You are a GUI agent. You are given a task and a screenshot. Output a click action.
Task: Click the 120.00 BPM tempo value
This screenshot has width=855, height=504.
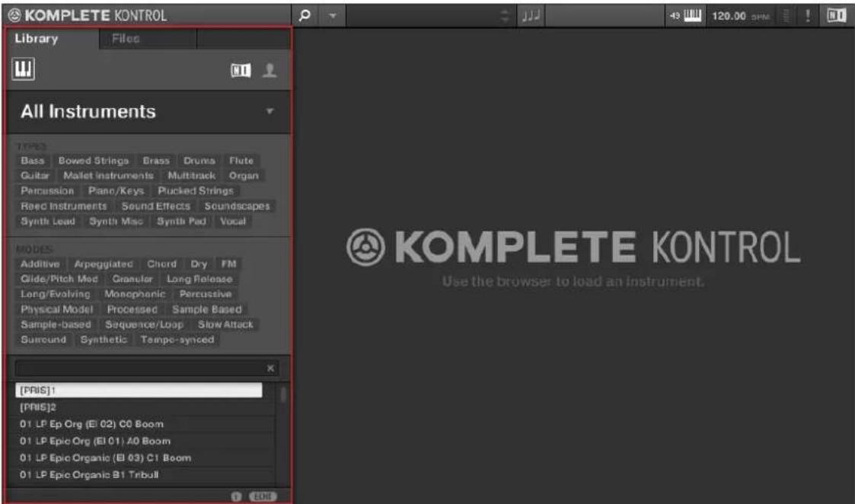point(729,16)
